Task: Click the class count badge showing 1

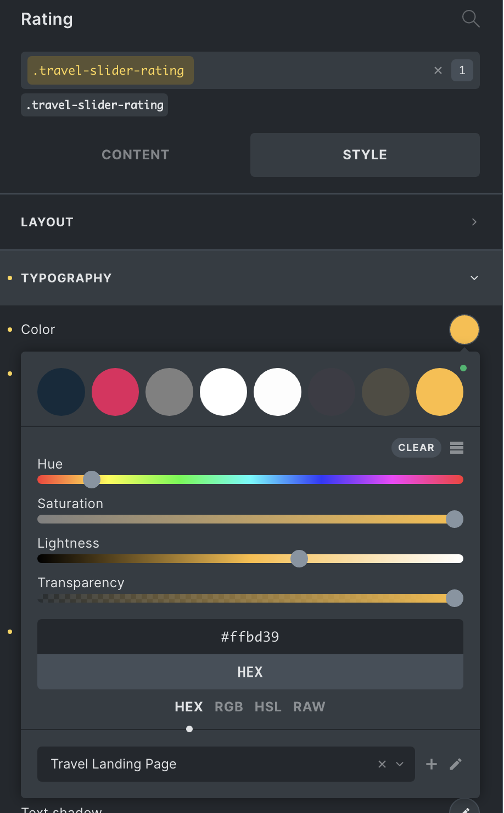Action: point(462,70)
